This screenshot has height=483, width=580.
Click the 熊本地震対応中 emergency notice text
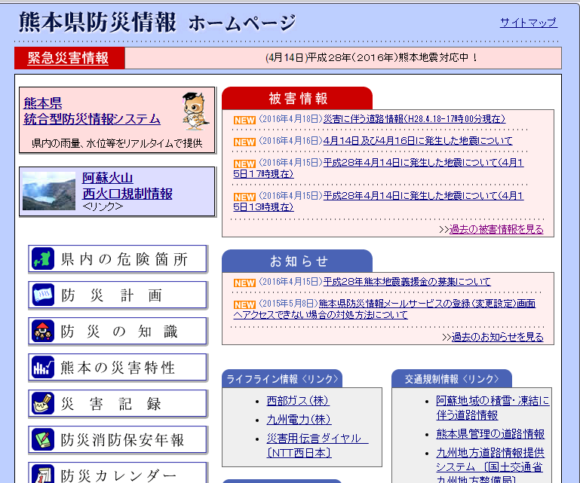371,58
